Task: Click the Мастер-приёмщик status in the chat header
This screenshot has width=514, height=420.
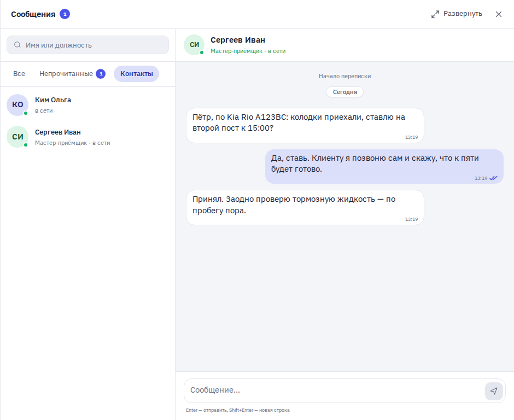Action: tap(248, 51)
